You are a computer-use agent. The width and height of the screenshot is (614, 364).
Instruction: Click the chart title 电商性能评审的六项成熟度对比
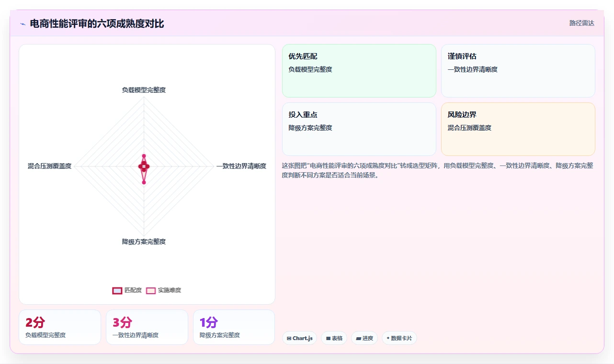97,23
